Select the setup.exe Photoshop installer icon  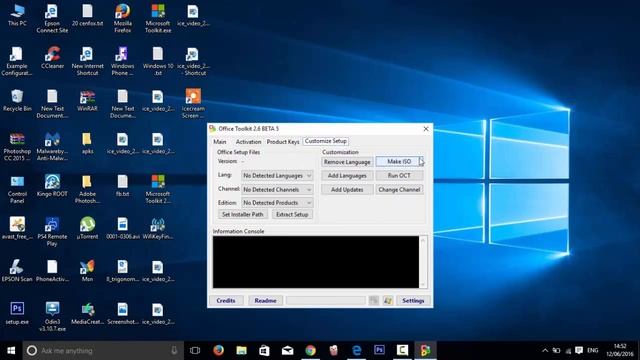[x=17, y=313]
